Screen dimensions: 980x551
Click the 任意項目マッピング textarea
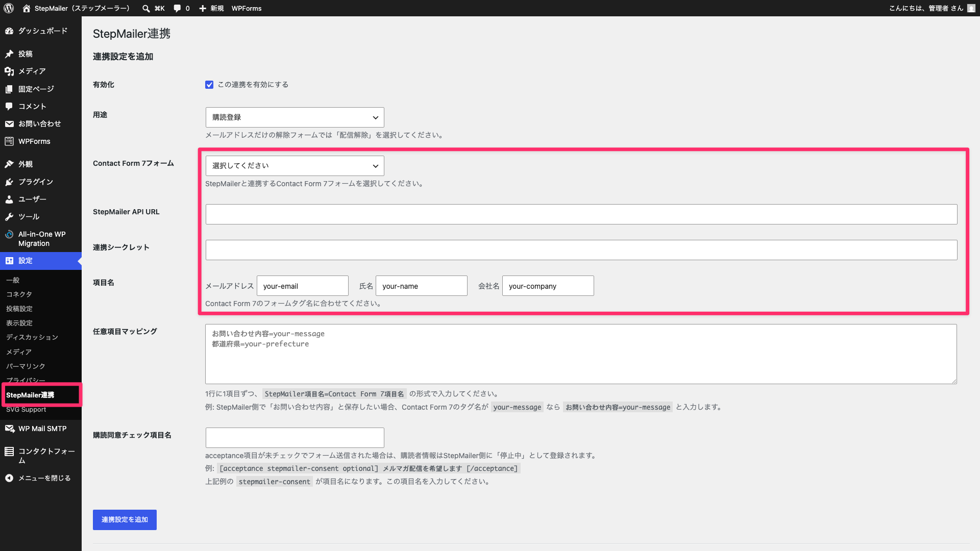click(x=581, y=354)
